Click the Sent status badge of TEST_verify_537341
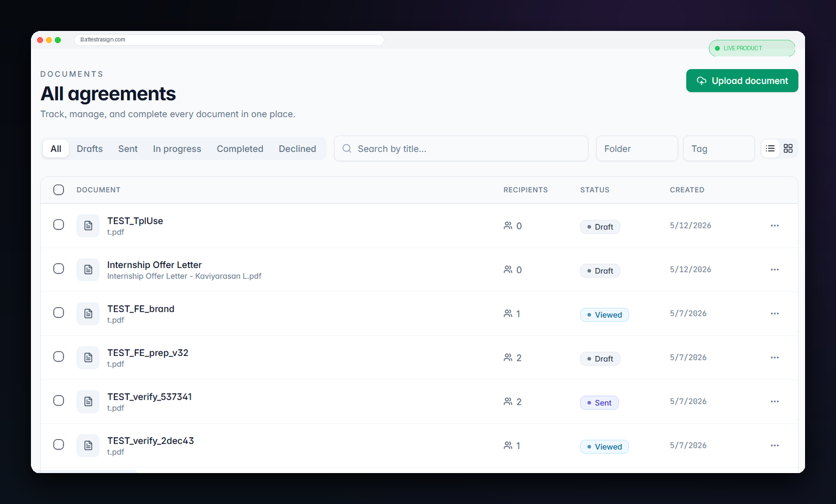 click(x=599, y=403)
